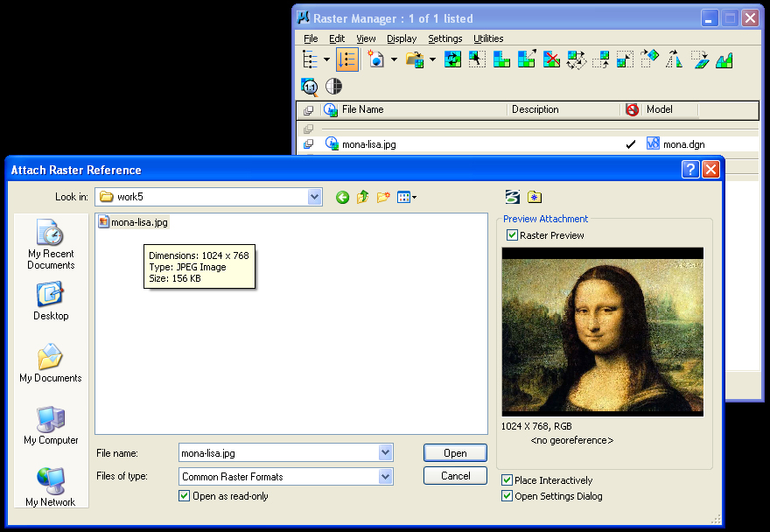Screen dimensions: 770x532
Task: Expand the Look in folder dropdown
Action: 314,197
